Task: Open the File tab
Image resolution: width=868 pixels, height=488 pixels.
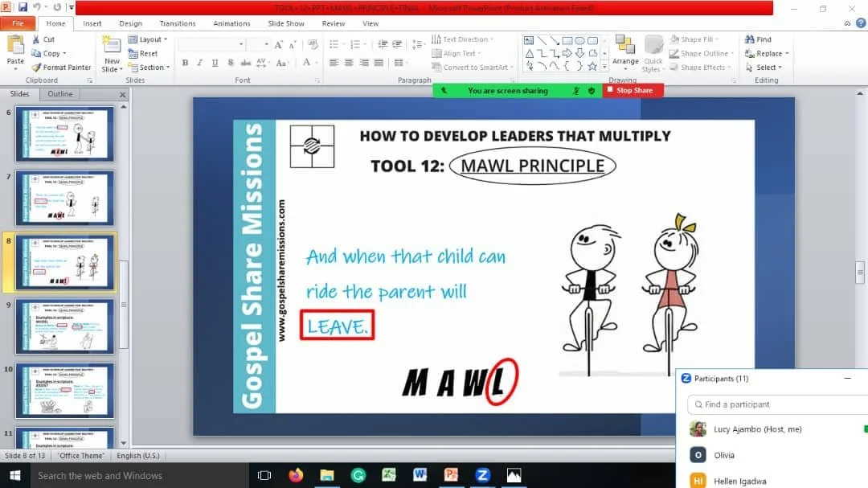Action: click(x=18, y=23)
